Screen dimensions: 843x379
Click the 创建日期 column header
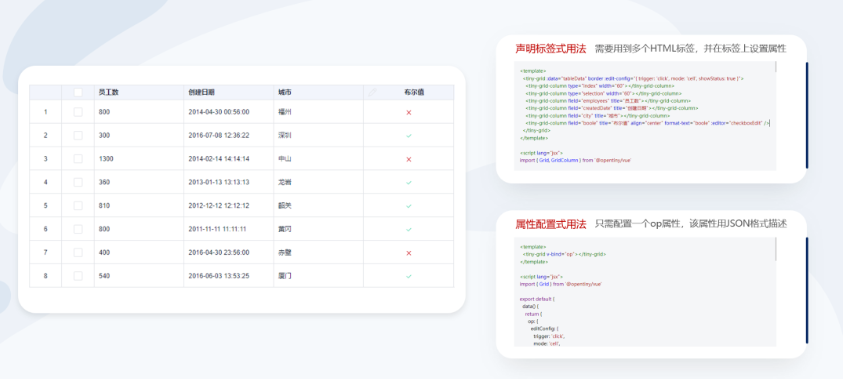pyautogui.click(x=202, y=92)
